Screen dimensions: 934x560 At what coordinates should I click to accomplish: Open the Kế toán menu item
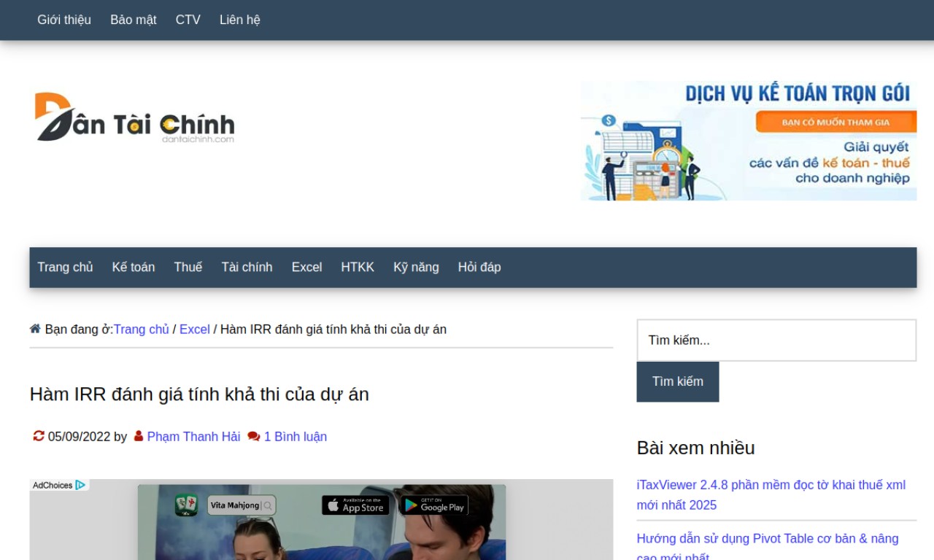(134, 267)
